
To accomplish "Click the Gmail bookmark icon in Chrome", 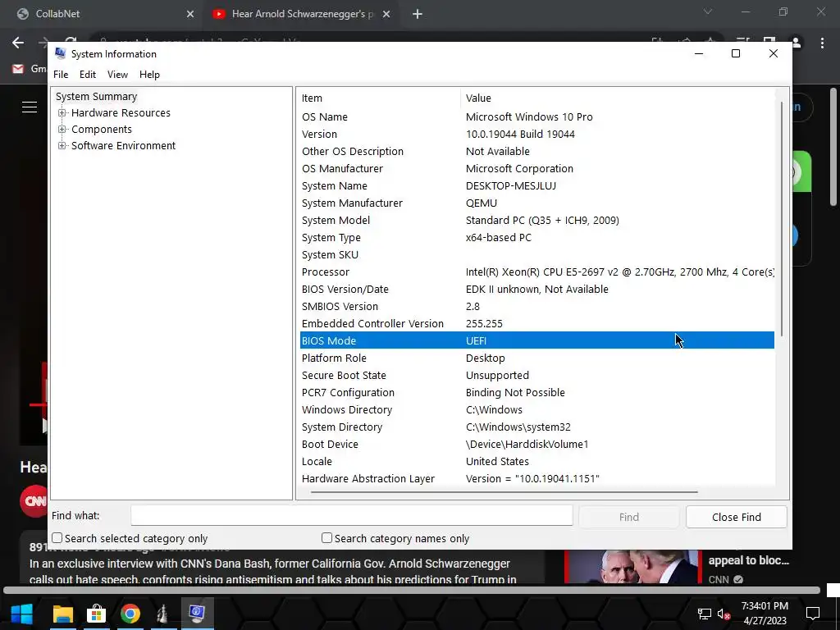I will (18, 69).
